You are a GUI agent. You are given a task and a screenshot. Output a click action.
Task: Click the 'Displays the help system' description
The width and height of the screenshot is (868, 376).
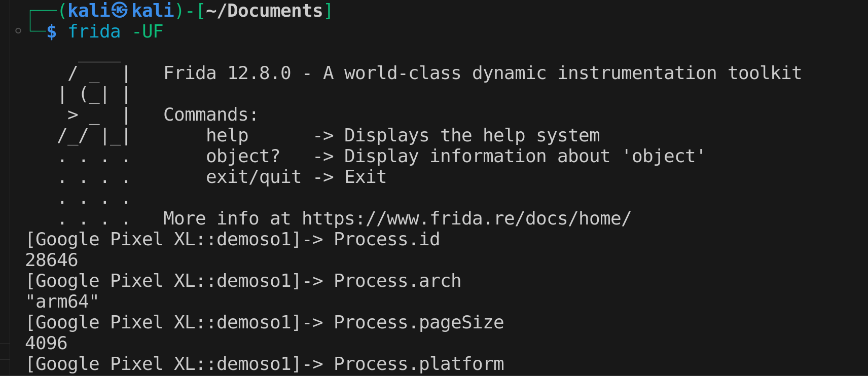(x=472, y=136)
